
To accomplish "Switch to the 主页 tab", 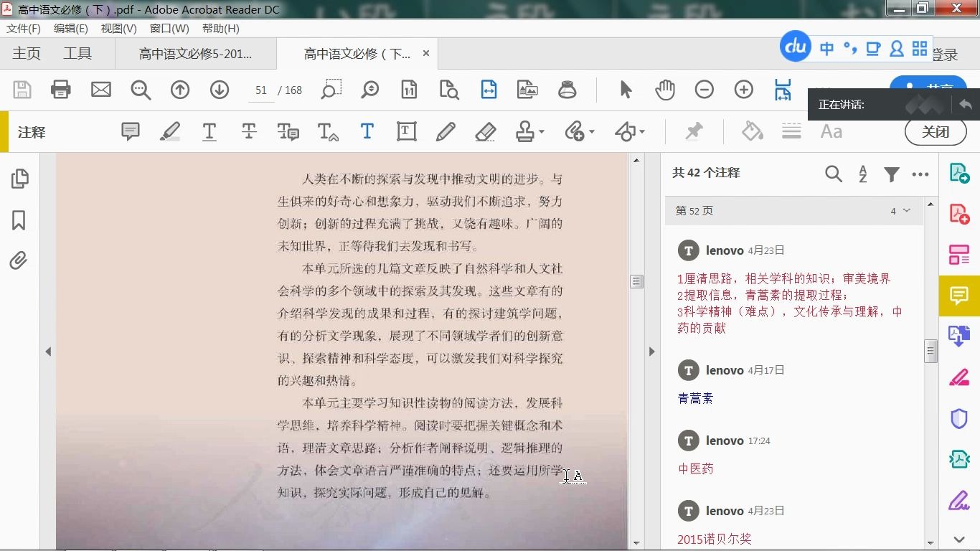I will (27, 54).
